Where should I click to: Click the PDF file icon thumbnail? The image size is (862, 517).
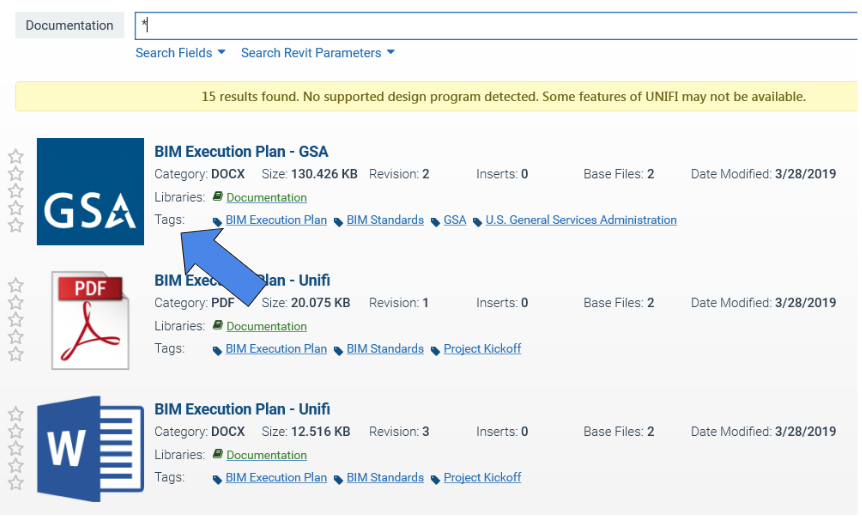point(90,319)
